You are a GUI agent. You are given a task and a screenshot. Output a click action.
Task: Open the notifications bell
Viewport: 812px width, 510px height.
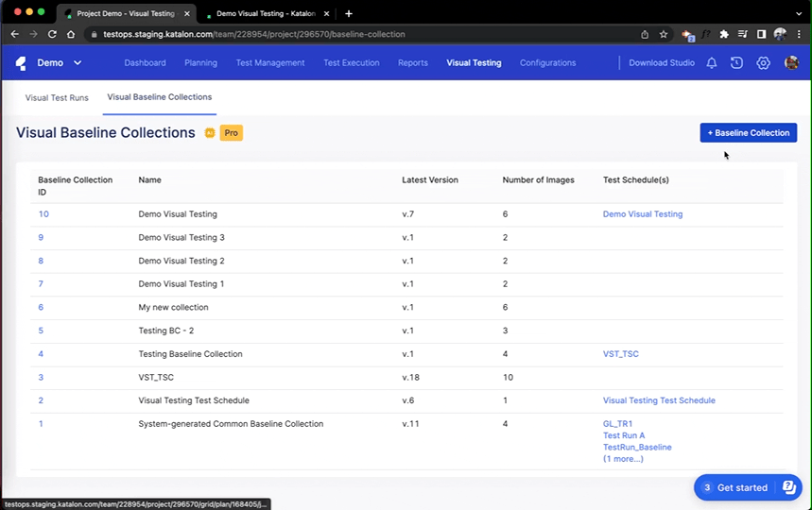coord(712,63)
